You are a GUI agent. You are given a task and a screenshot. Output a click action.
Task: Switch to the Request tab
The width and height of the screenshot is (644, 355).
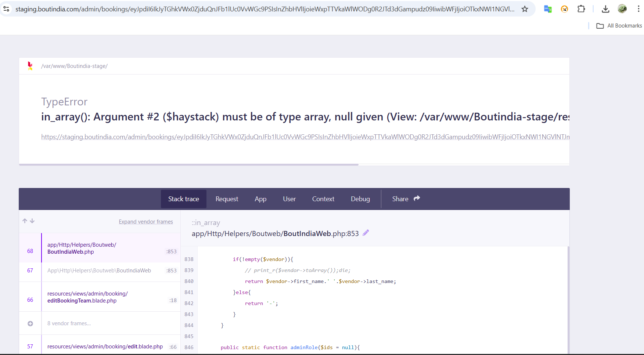point(227,199)
